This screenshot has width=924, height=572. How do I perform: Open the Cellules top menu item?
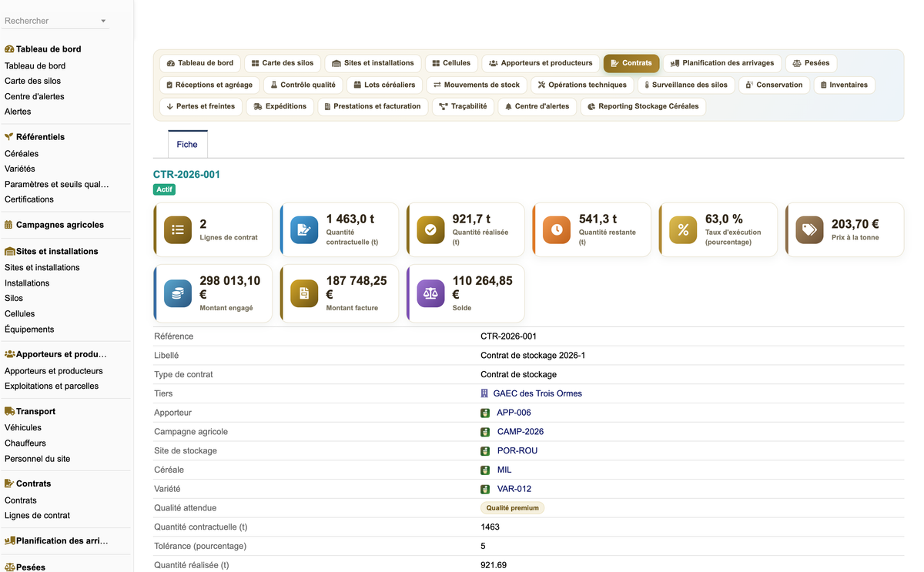tap(451, 63)
